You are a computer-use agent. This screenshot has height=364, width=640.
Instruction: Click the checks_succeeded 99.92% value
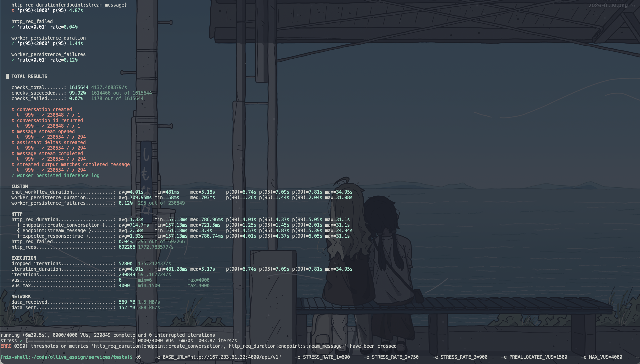[77, 93]
